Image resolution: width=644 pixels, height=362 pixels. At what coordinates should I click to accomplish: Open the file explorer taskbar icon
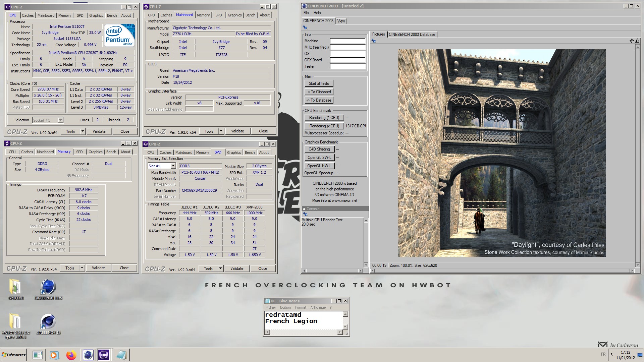pyautogui.click(x=38, y=355)
